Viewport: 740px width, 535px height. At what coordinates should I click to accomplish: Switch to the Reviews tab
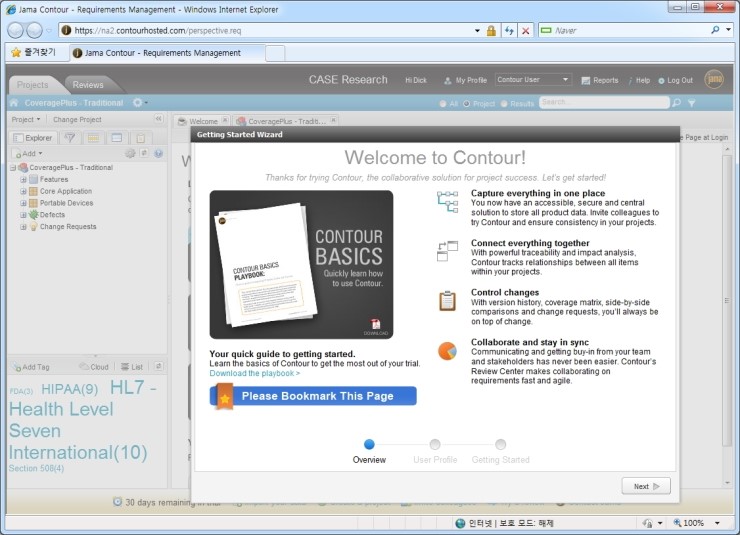(88, 85)
